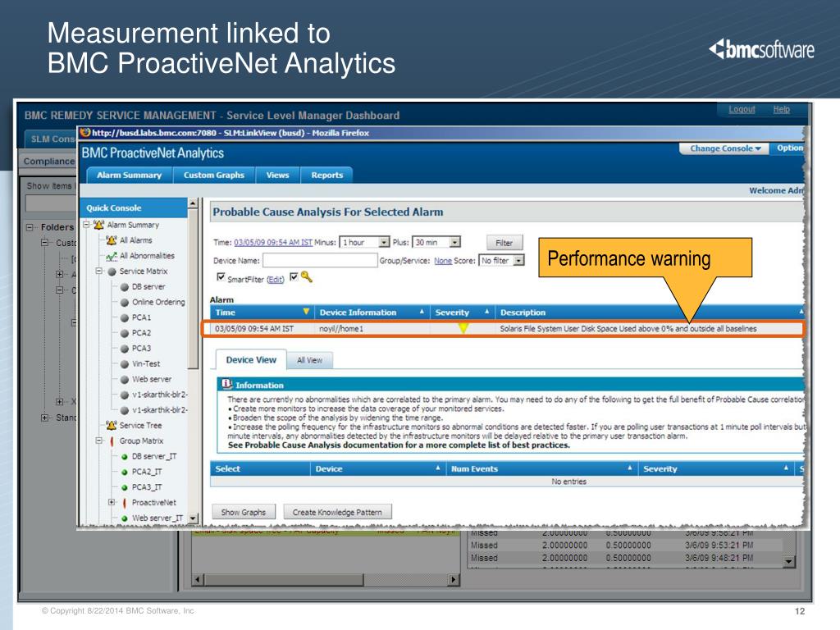Open the 03/05/09 09:54 AM IST time link
Image resolution: width=840 pixels, height=630 pixels.
pos(272,243)
